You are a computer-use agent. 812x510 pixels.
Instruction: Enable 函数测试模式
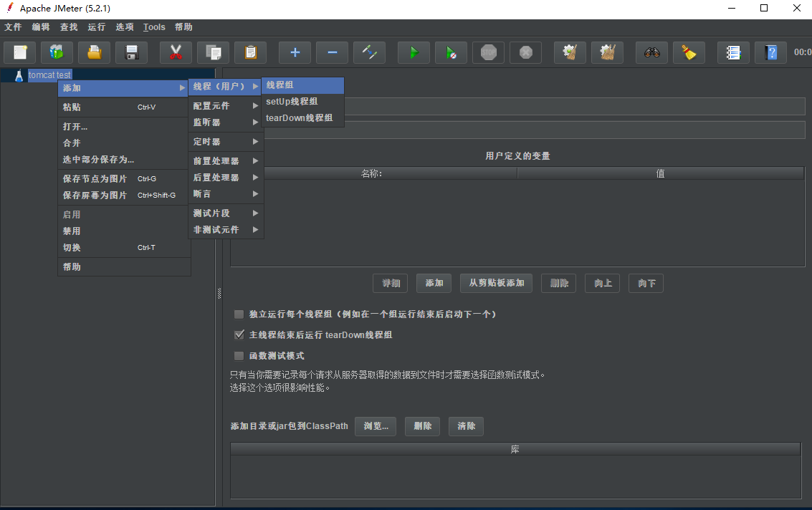click(x=239, y=355)
